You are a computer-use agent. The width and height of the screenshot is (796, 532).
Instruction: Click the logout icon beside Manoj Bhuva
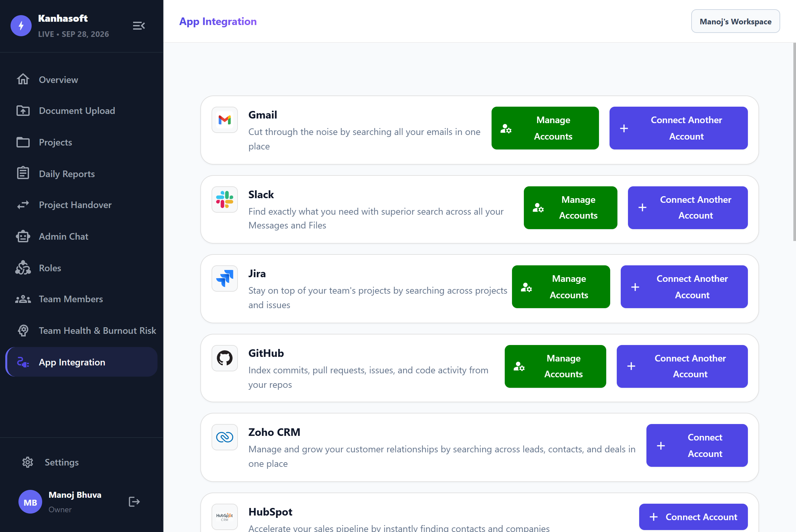pos(134,501)
